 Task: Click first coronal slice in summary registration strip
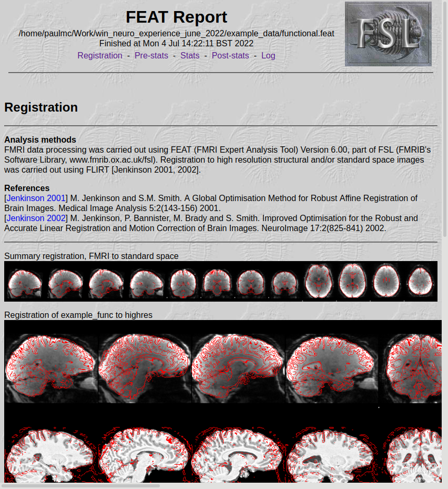click(x=183, y=283)
